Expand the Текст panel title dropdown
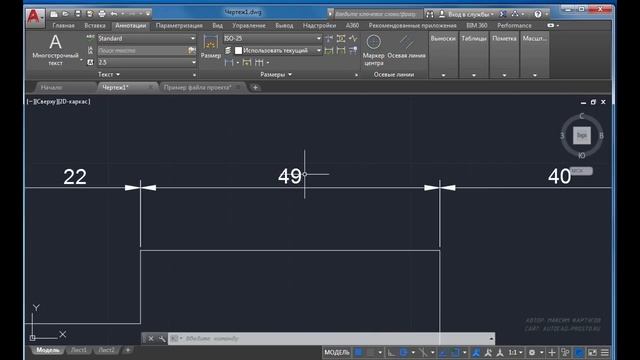640x360 pixels. click(109, 74)
